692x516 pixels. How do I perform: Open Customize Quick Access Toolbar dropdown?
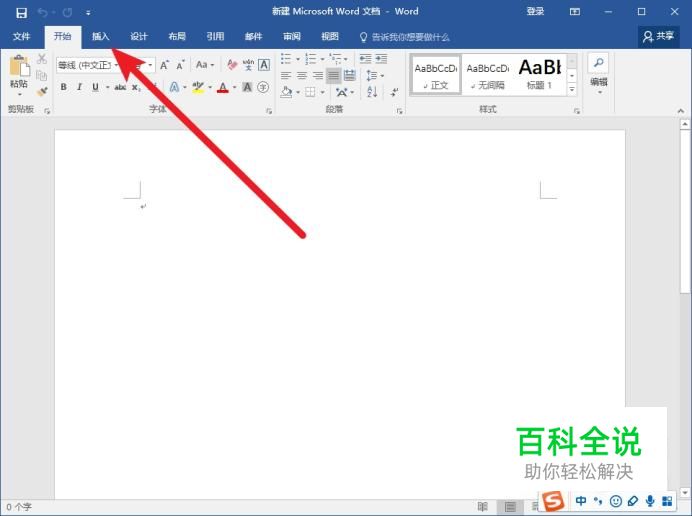click(88, 13)
